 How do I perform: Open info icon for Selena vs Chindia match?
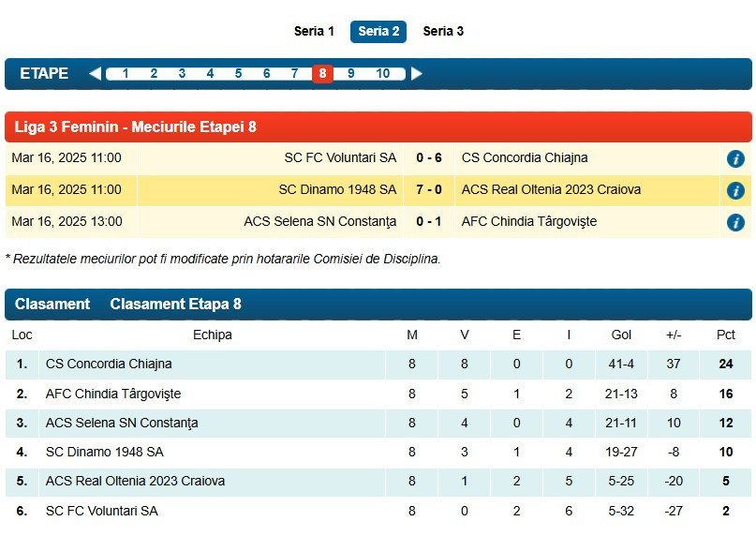click(735, 222)
